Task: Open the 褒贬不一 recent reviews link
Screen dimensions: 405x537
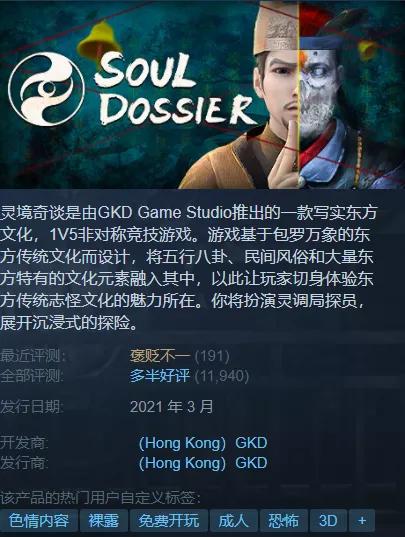Action: [x=160, y=356]
